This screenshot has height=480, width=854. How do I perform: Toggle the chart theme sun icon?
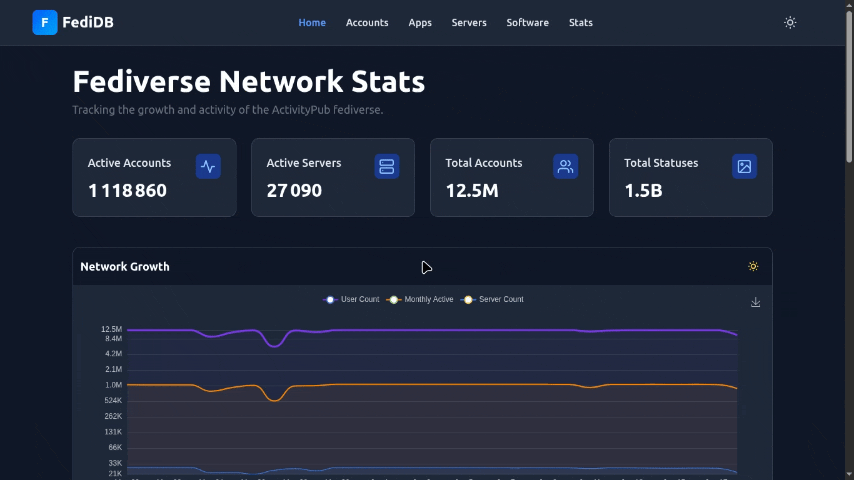click(x=753, y=266)
